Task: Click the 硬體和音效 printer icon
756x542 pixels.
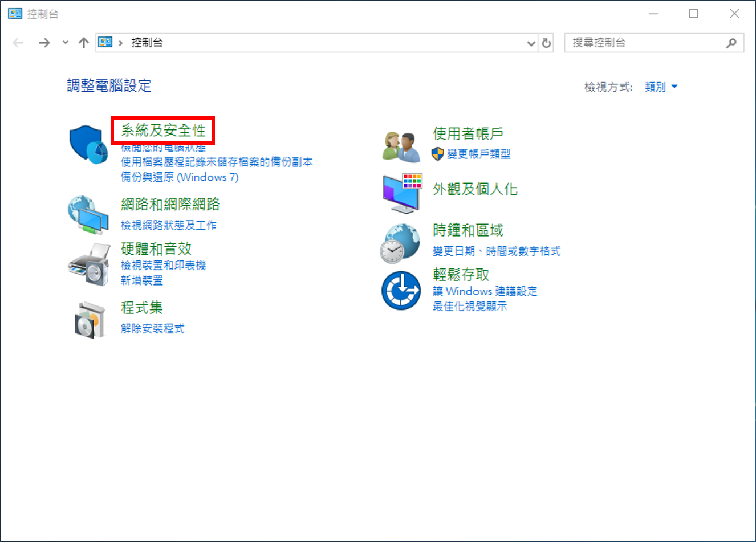Action: [x=89, y=264]
